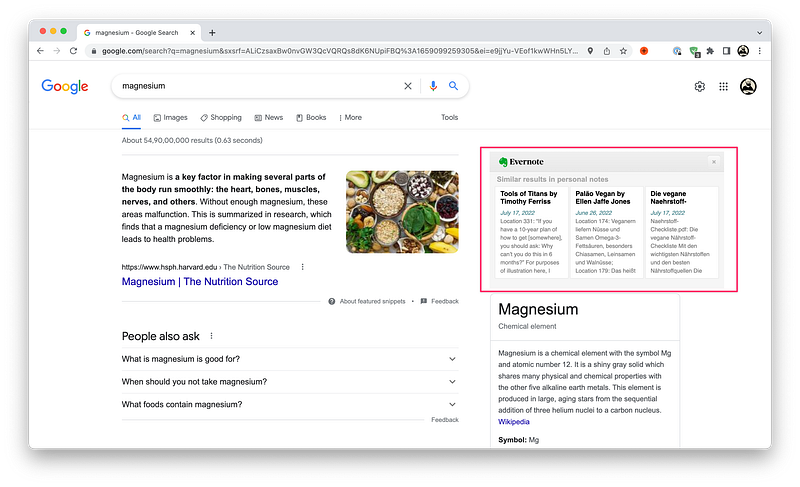Click the location pin icon in address bar
The height and width of the screenshot is (487, 800).
coord(590,51)
